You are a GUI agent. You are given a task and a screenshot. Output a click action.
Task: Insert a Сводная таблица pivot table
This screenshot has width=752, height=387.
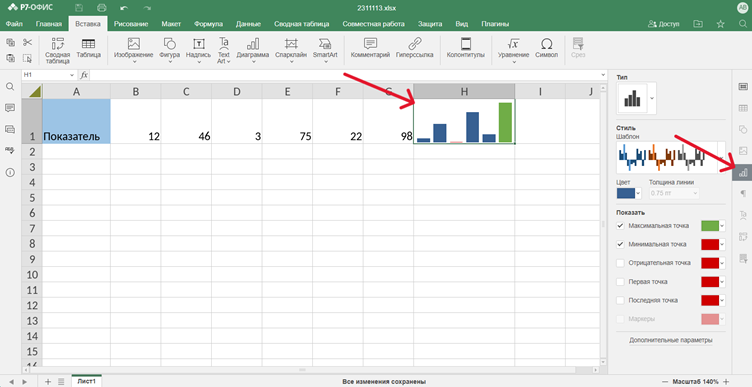pos(58,50)
